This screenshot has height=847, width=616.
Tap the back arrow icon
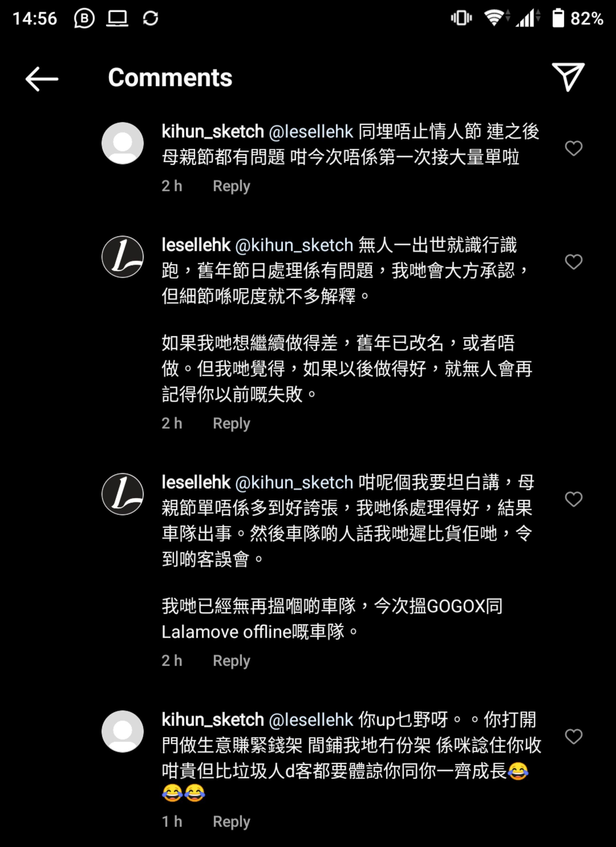coord(42,79)
